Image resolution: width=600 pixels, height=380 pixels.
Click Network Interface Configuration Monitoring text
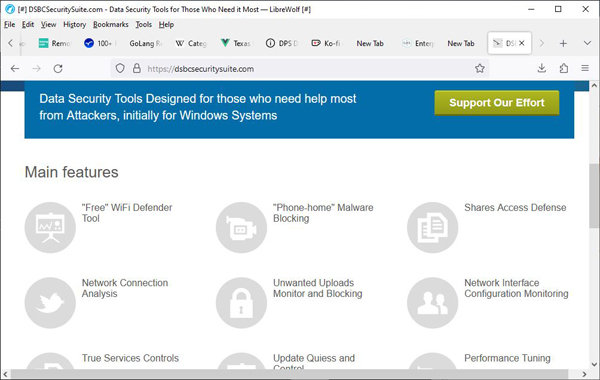[x=516, y=288]
